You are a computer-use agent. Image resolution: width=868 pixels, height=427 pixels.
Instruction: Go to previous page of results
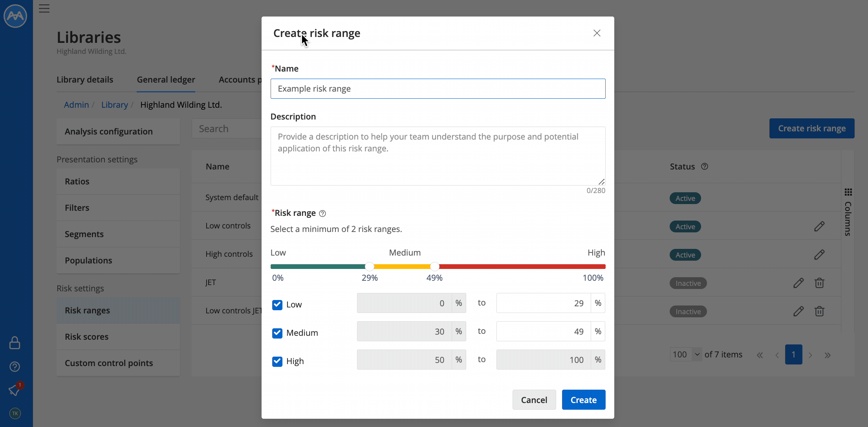click(777, 355)
